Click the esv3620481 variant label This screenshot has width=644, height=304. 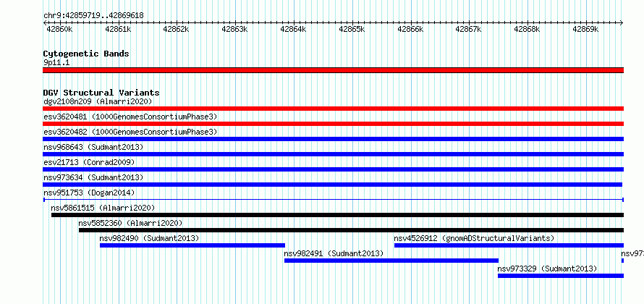130,117
